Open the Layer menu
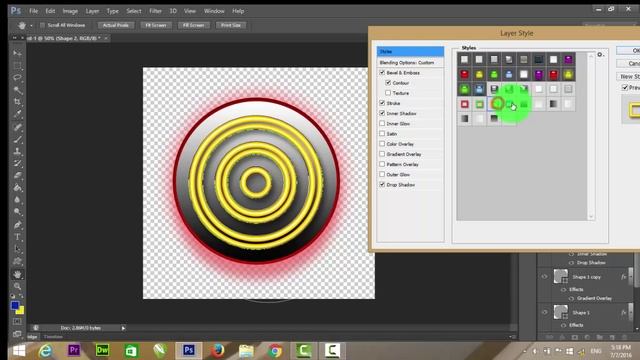The width and height of the screenshot is (640, 360). click(x=92, y=11)
